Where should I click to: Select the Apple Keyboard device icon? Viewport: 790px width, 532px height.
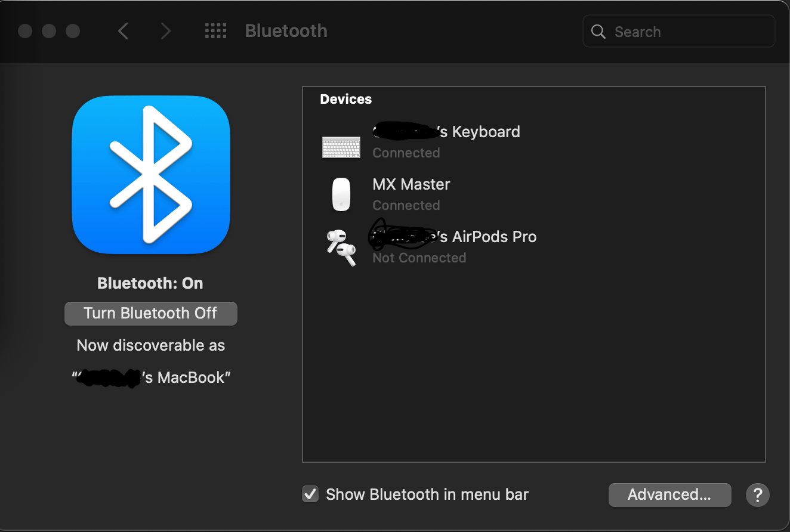click(x=341, y=147)
